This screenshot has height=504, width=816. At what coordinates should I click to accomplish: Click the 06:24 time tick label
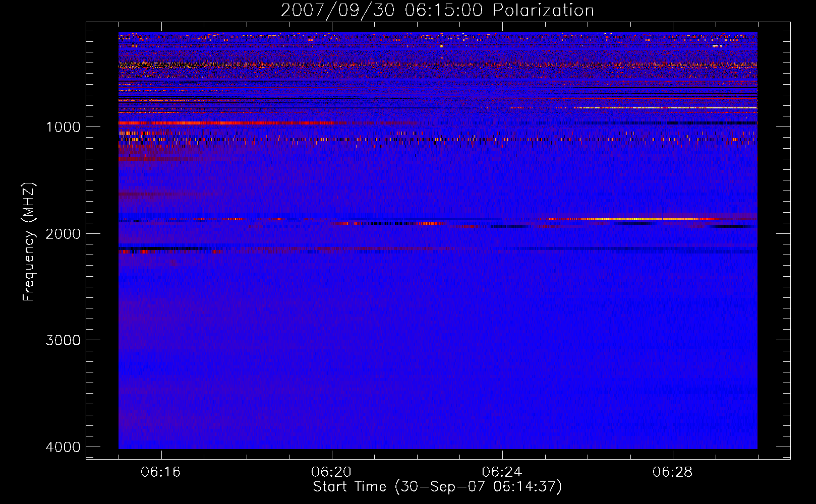[x=502, y=472]
